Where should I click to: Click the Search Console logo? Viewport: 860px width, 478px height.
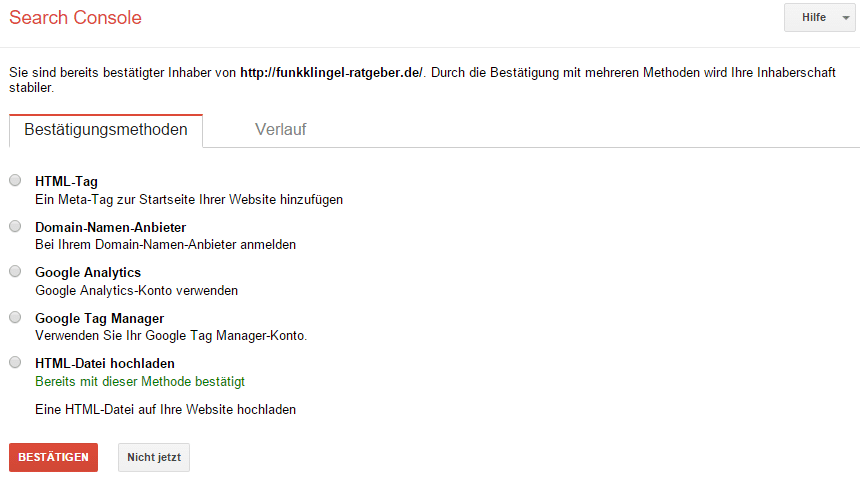[75, 18]
